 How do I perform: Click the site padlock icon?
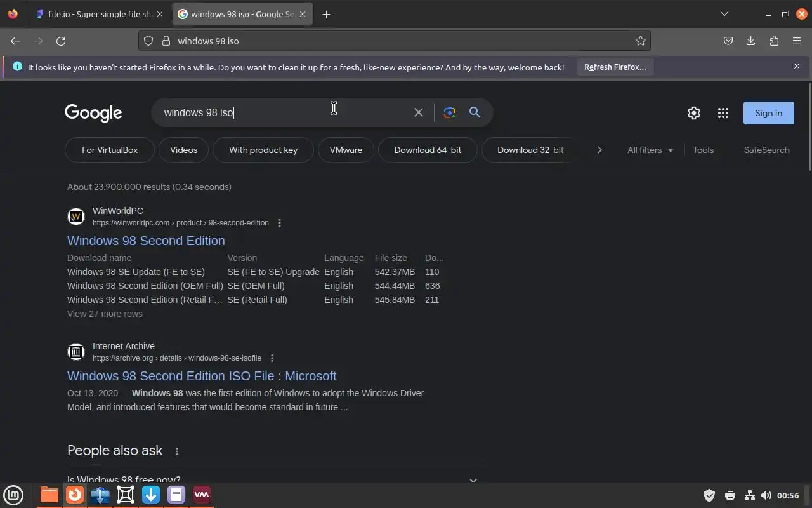[x=166, y=41]
